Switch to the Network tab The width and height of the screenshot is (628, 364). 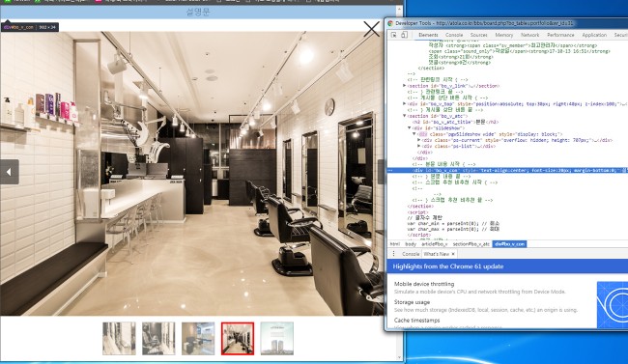(x=529, y=35)
